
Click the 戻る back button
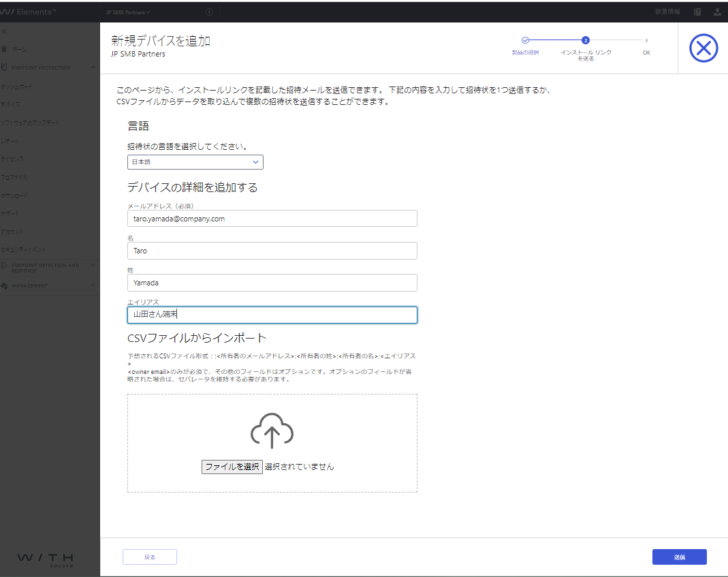click(x=149, y=557)
